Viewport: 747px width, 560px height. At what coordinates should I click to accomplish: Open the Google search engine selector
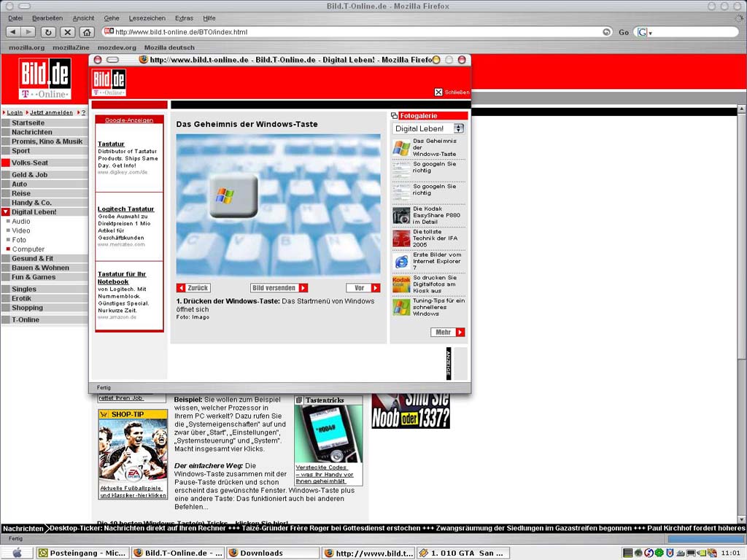[x=645, y=32]
